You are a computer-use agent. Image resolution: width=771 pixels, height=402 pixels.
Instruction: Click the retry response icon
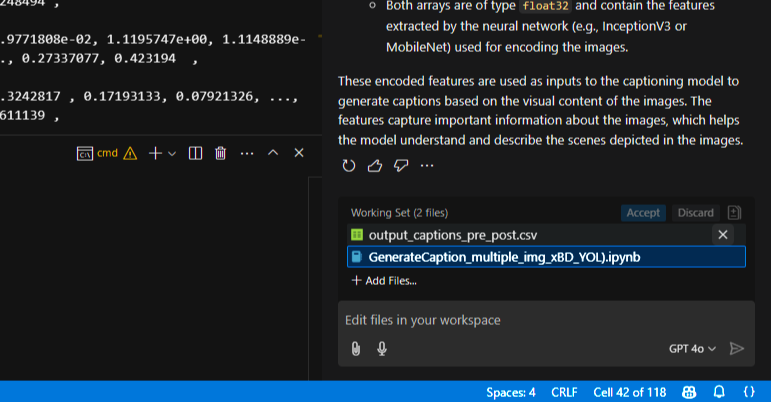coord(348,165)
